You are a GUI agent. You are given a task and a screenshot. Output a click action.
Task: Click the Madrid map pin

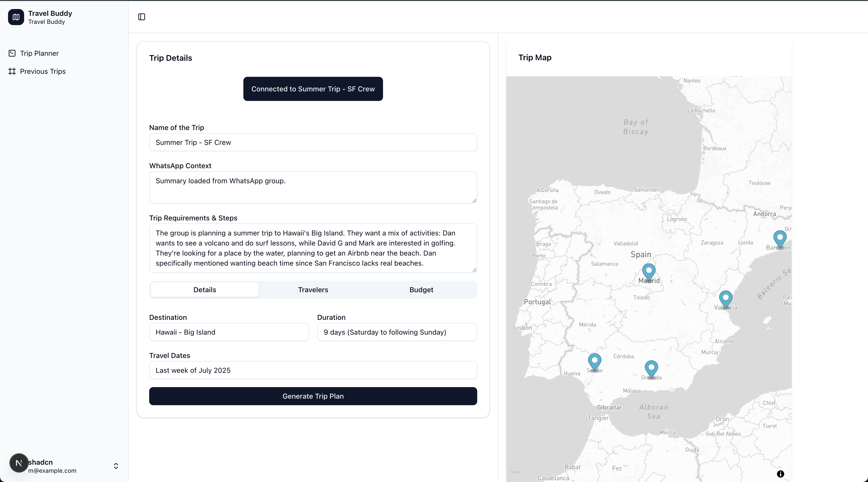pos(649,271)
